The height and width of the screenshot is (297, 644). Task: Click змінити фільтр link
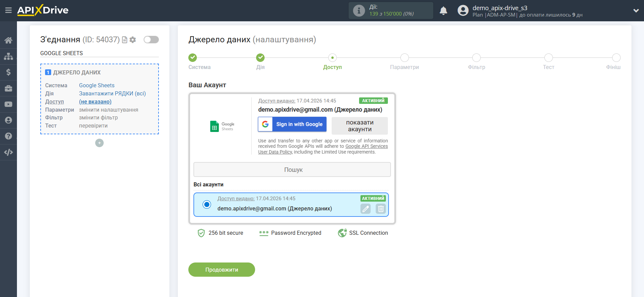[98, 117]
